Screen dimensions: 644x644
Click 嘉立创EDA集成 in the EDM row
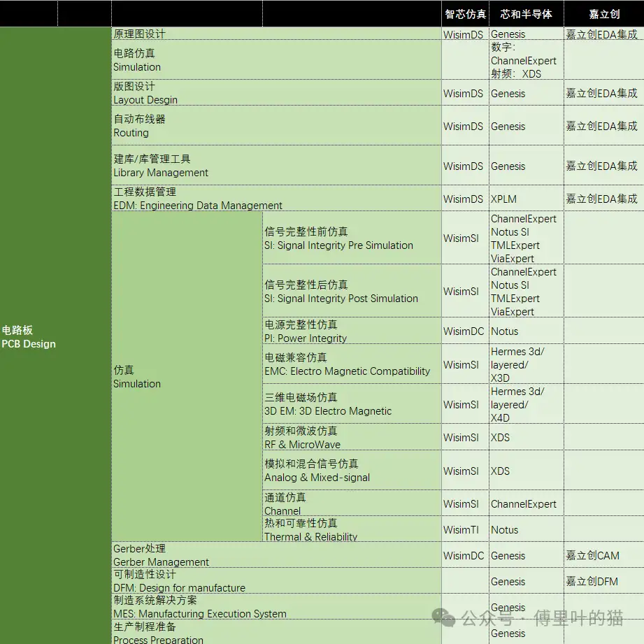[x=603, y=199]
